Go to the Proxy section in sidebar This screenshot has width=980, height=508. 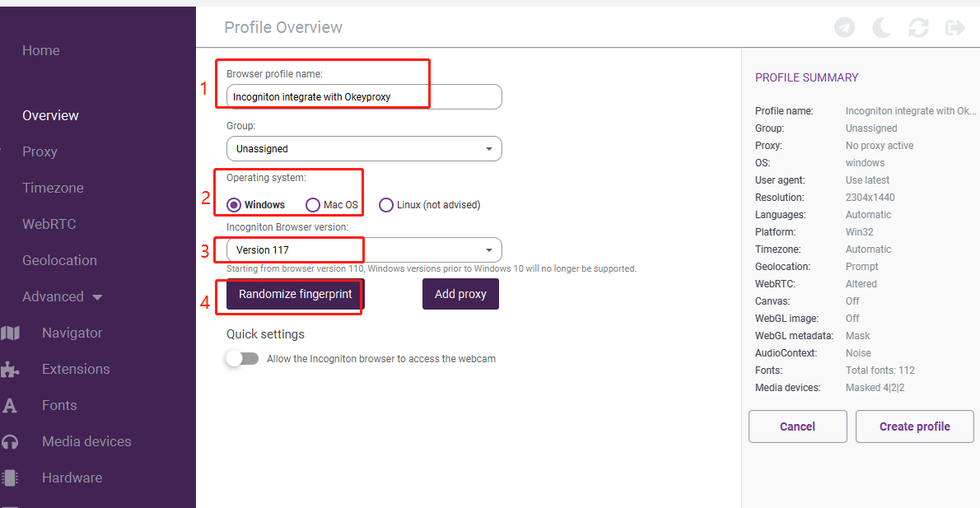click(40, 152)
